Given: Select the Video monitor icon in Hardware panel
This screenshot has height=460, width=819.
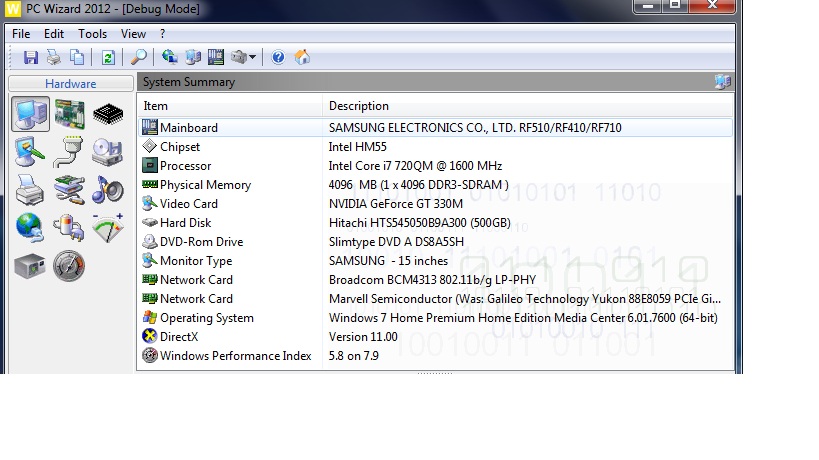Looking at the screenshot, I should tap(30, 151).
